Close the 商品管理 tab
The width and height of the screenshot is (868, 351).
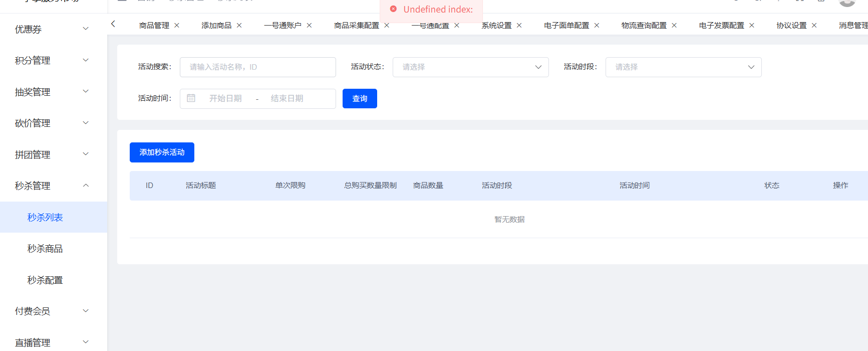(177, 26)
